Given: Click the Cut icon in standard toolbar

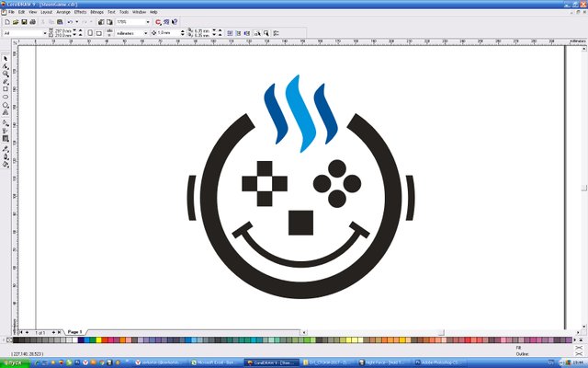Looking at the screenshot, I should coord(42,22).
